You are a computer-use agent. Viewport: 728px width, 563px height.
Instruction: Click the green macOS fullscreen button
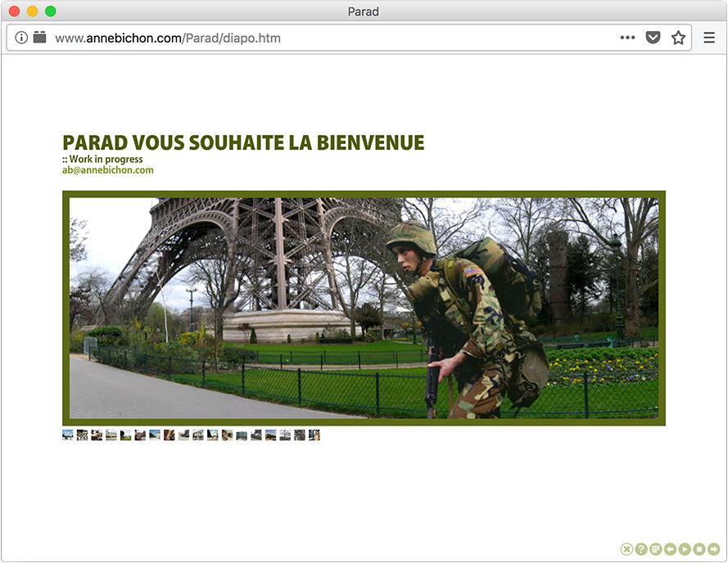(x=50, y=11)
